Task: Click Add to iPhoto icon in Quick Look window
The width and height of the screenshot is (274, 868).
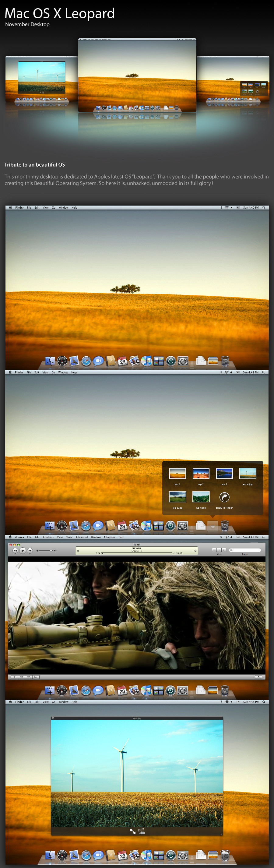Action: (x=142, y=831)
